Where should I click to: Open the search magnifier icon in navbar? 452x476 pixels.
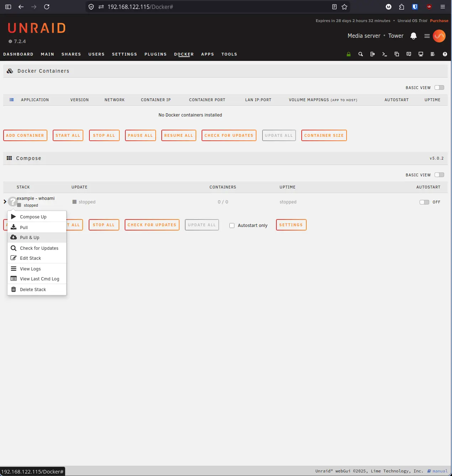coord(360,54)
